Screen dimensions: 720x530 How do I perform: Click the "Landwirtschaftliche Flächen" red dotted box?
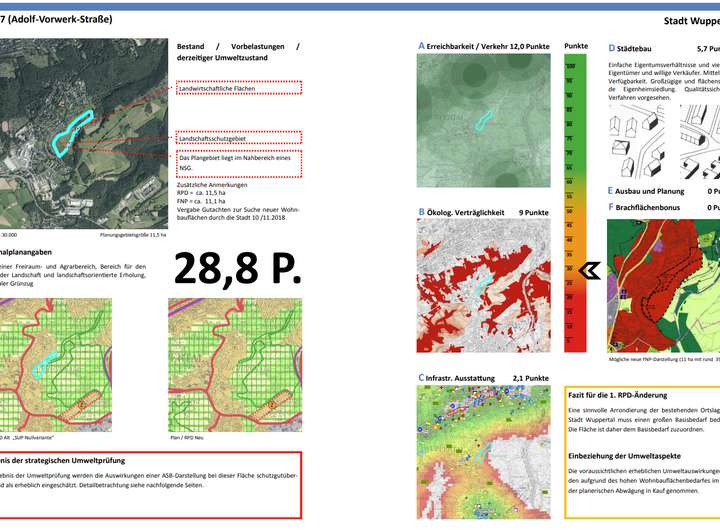point(239,88)
